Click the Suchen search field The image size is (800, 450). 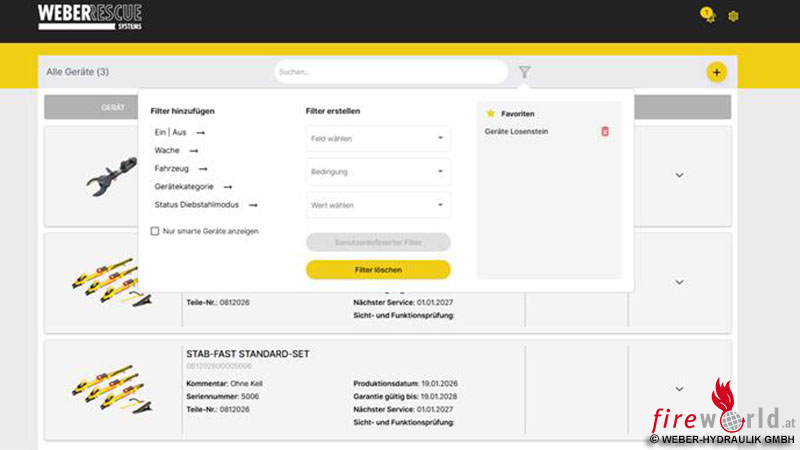coord(390,72)
